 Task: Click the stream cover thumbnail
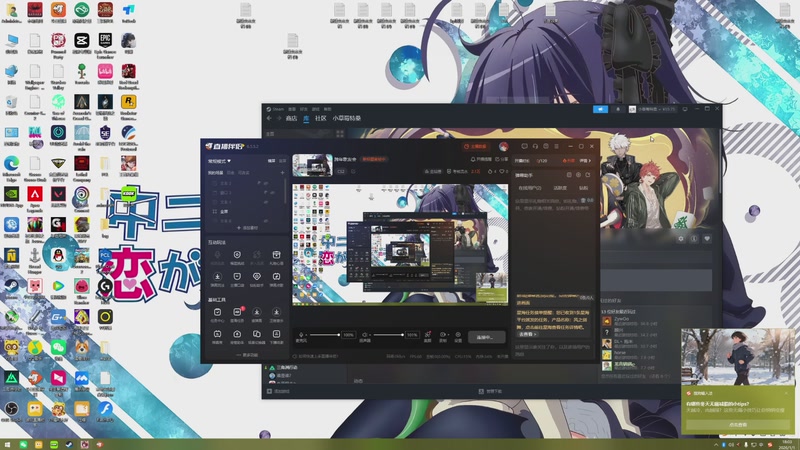click(312, 165)
